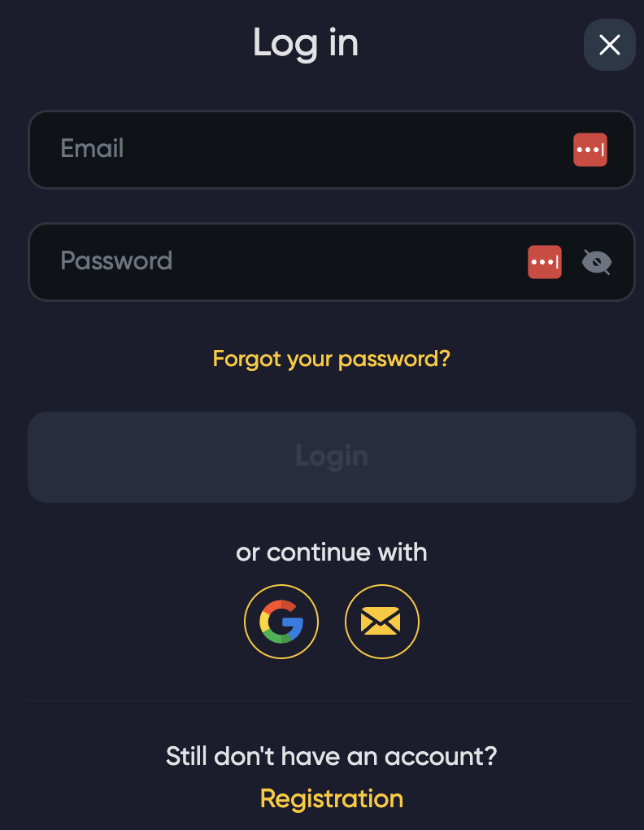This screenshot has height=830, width=644.
Task: Click the "or continue with" label
Action: (x=331, y=553)
